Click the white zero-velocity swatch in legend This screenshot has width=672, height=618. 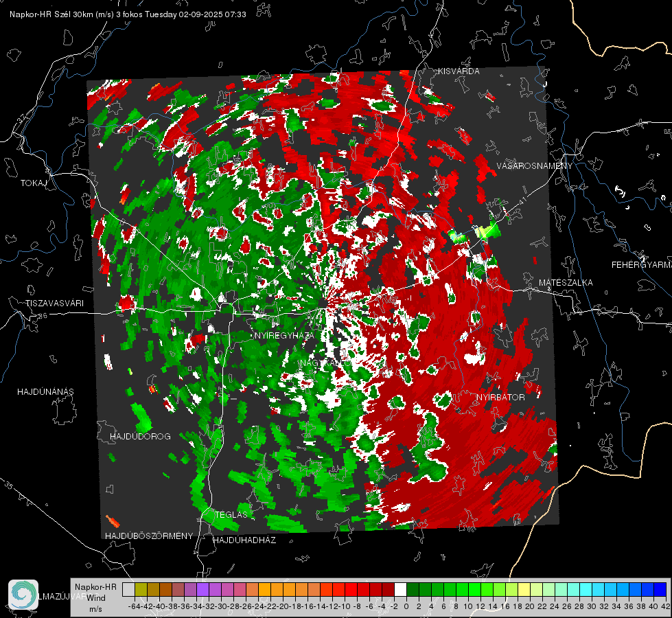coord(400,589)
